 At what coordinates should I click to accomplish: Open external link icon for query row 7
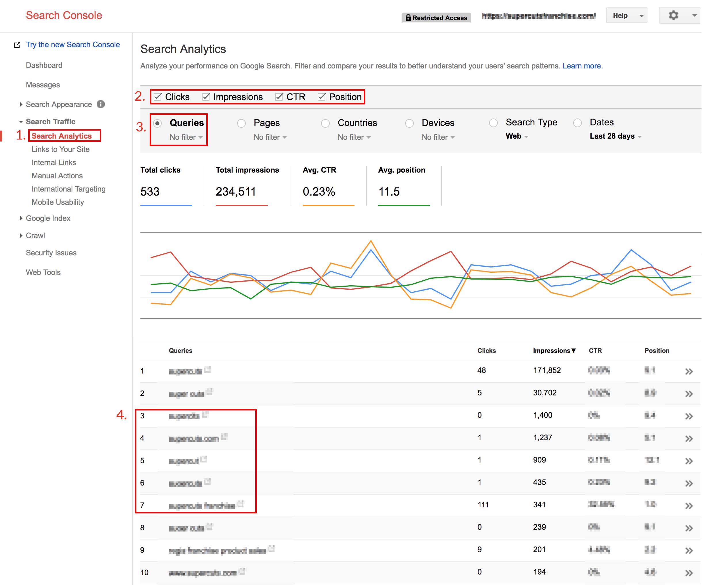pos(241,504)
